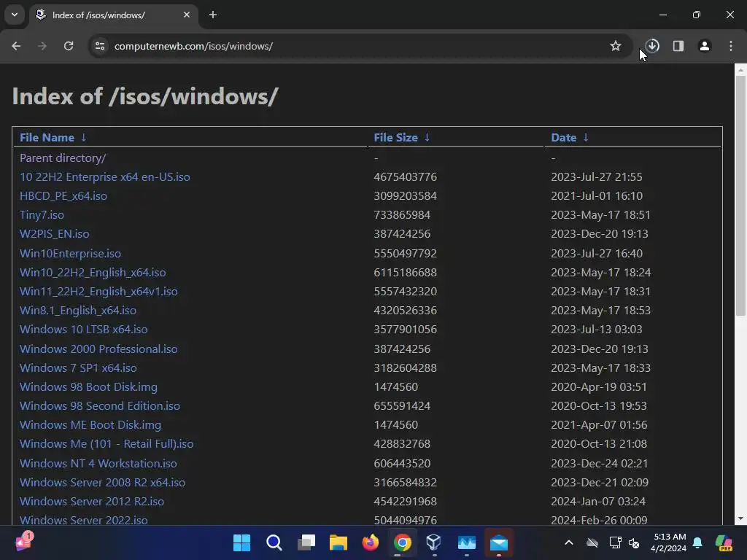Download Windows Server 2008 R2 x64.iso

pyautogui.click(x=102, y=483)
